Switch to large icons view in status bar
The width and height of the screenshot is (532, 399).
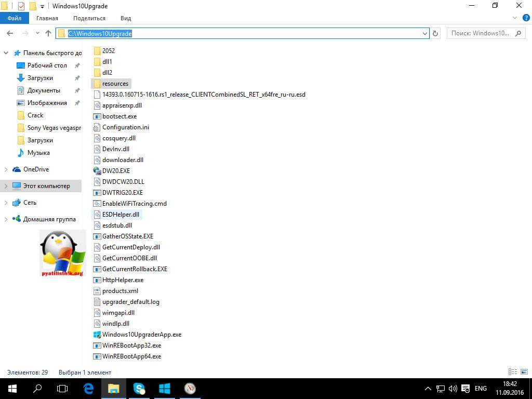[524, 372]
